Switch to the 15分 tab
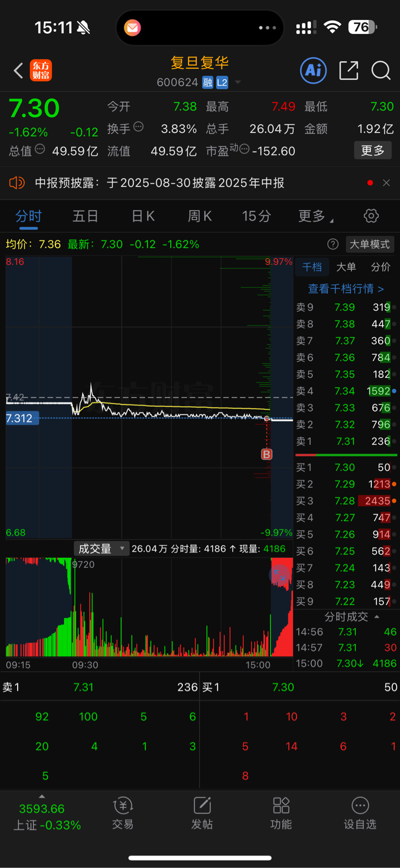This screenshot has height=868, width=400. pyautogui.click(x=256, y=216)
